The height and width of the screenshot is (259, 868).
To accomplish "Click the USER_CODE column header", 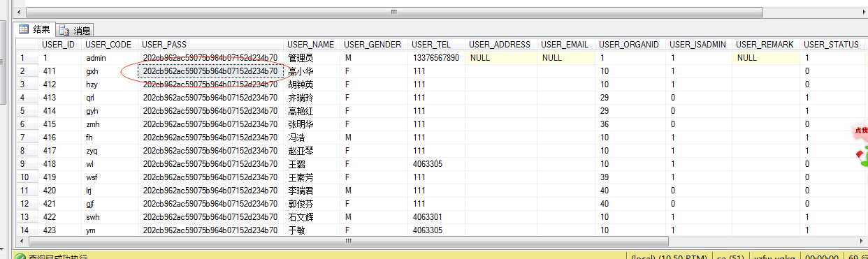I will [x=109, y=44].
